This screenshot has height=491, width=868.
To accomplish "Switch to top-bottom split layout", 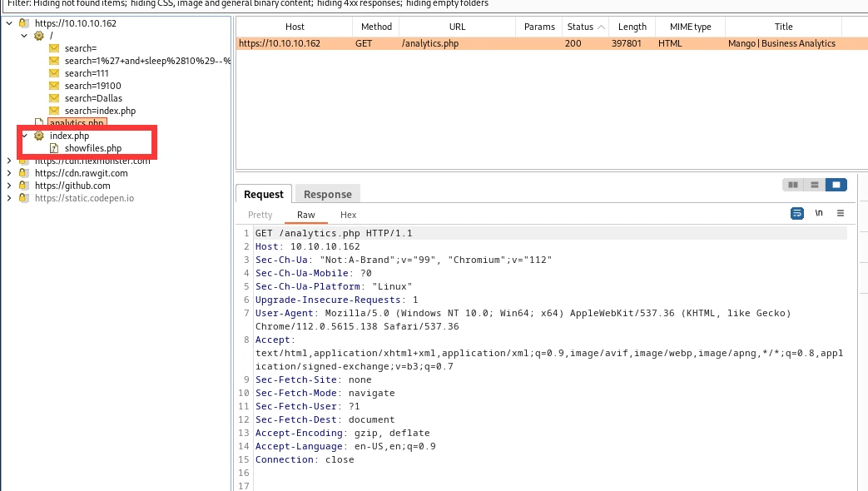I will (814, 185).
